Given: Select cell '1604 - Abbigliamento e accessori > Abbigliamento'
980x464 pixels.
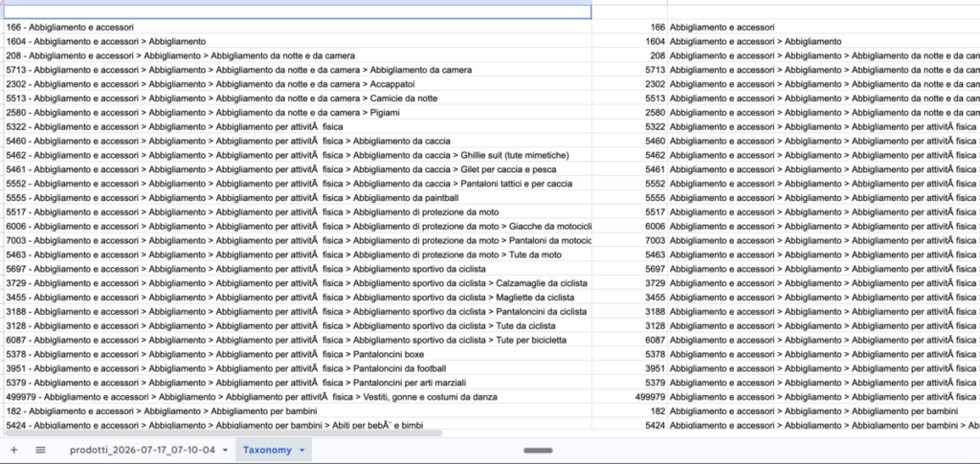Looking at the screenshot, I should click(297, 41).
